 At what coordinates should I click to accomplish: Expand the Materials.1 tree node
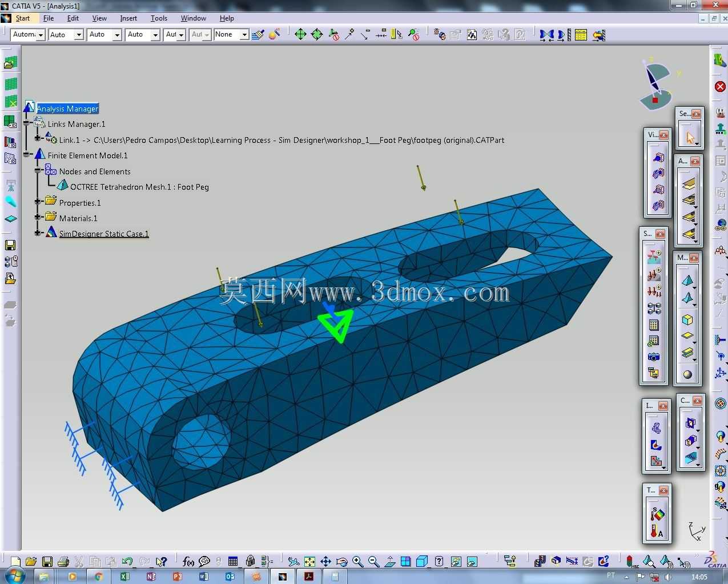[x=38, y=217]
